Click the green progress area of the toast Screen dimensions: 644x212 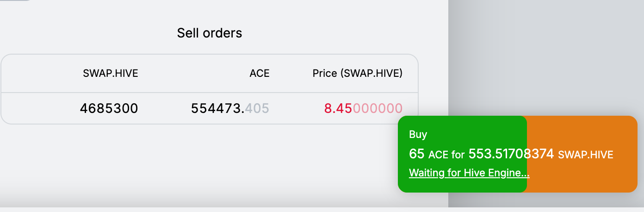point(463,185)
